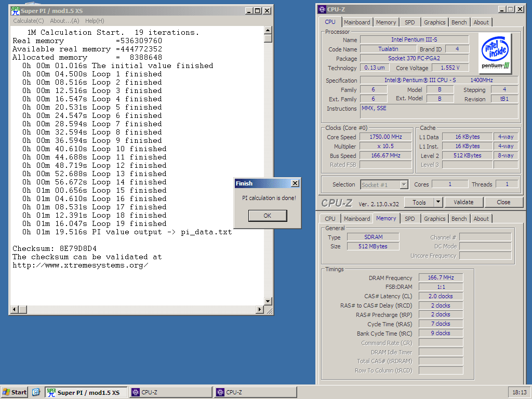Close the Finish dialog with its X
This screenshot has height=399, width=532.
[295, 183]
